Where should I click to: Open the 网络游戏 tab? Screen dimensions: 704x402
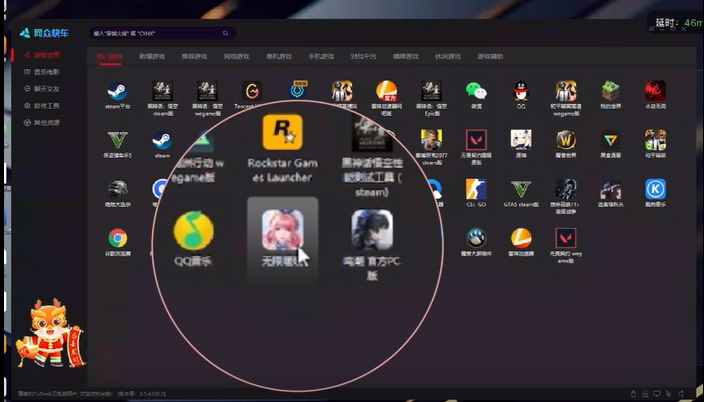click(237, 57)
